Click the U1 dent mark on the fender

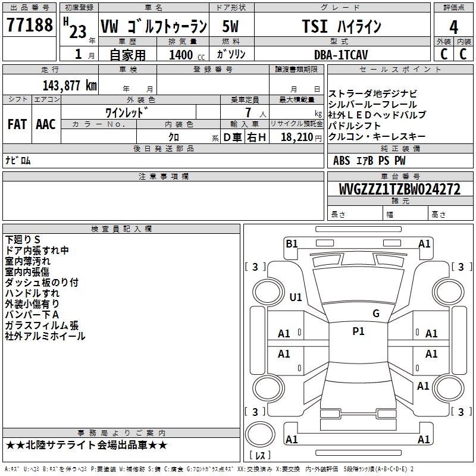tap(295, 297)
